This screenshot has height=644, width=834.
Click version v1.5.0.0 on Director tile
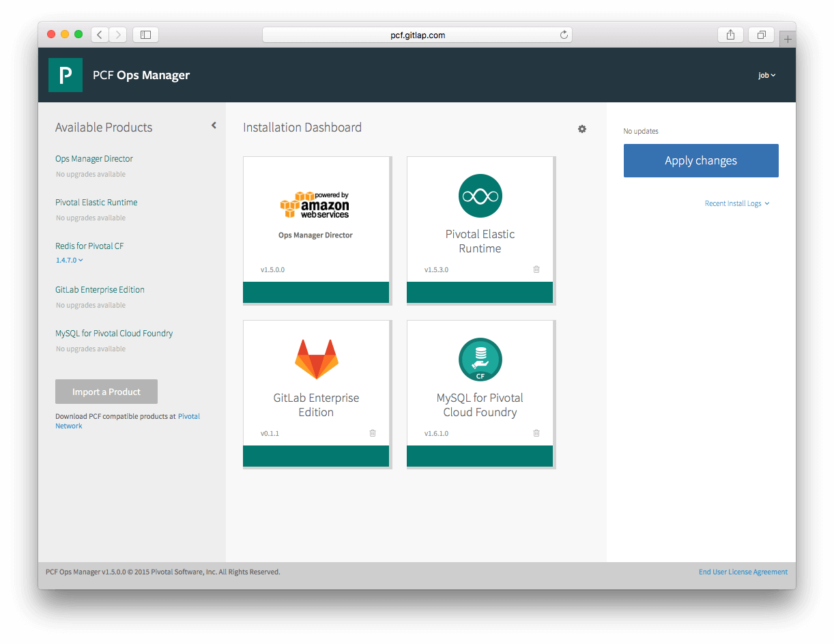[x=272, y=269]
